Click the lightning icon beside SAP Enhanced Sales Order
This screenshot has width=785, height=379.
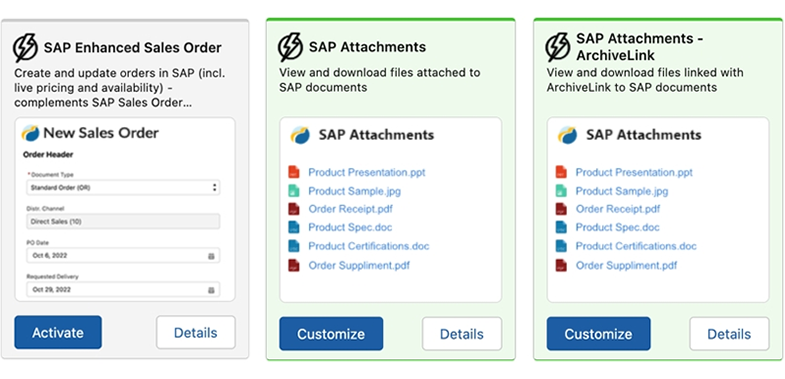(25, 48)
